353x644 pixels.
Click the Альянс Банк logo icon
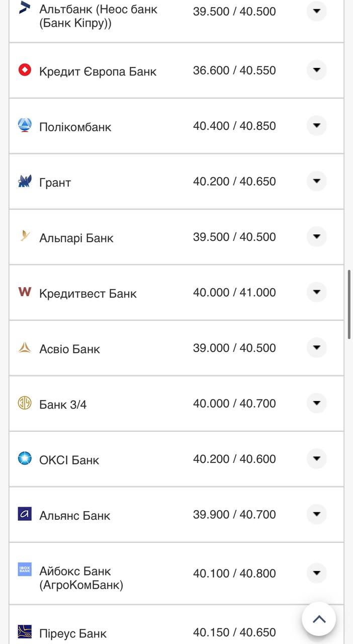pos(25,514)
